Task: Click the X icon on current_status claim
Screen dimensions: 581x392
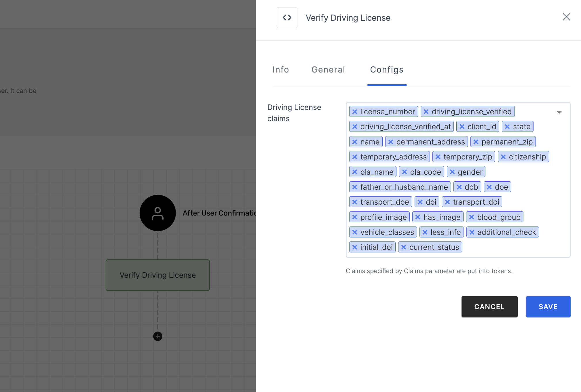Action: (403, 248)
